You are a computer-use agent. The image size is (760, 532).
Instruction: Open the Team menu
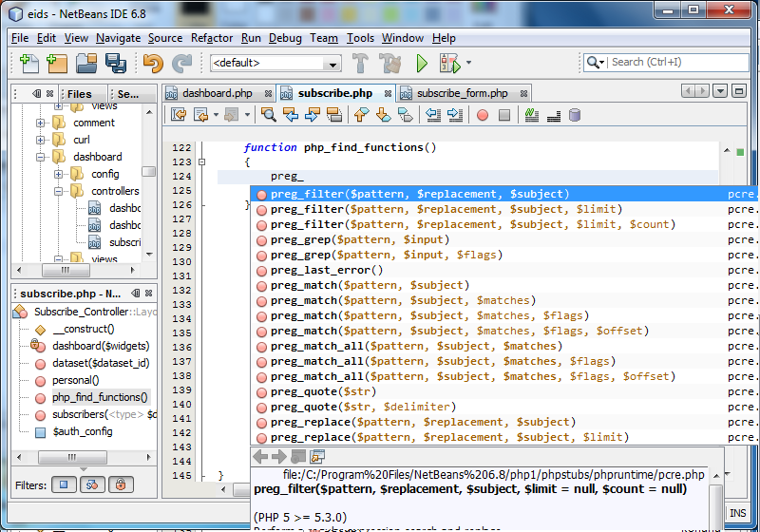coord(324,38)
